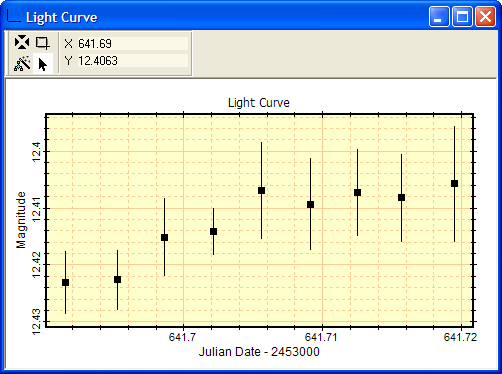Viewport: 502px width, 374px height.
Task: Click the Magnitude axis label
Action: pos(21,220)
